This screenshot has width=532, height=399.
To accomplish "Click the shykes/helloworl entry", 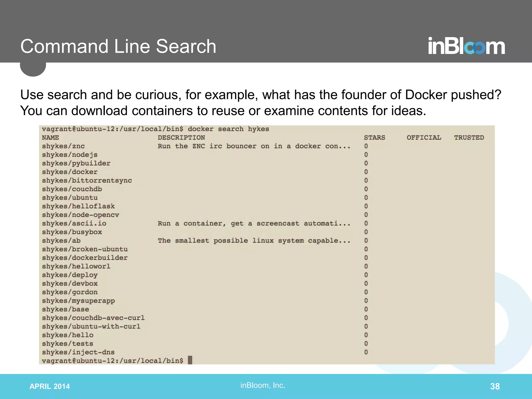I will [x=76, y=266].
